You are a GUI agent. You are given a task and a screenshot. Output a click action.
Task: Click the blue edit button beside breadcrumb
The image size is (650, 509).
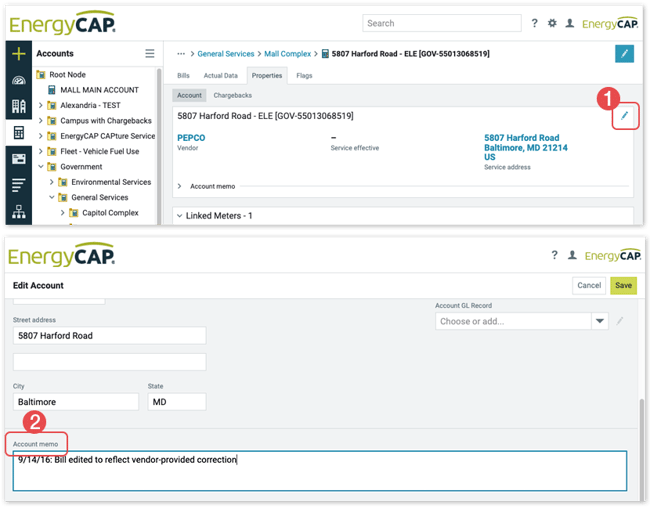tap(624, 53)
